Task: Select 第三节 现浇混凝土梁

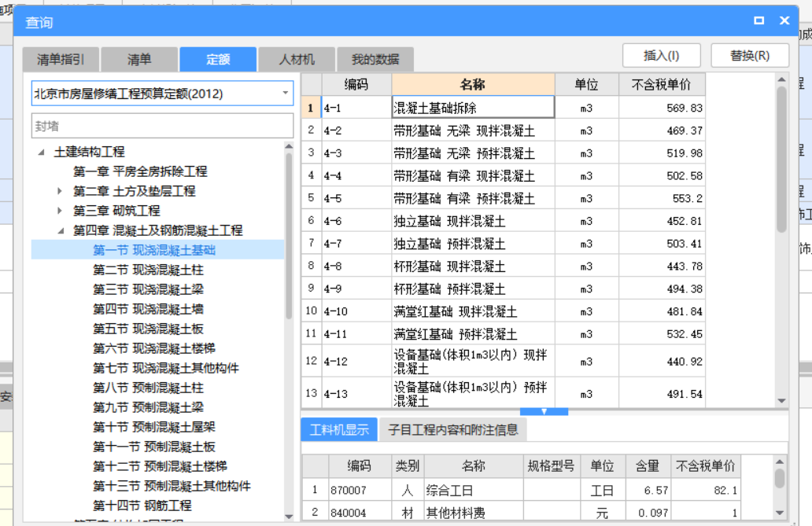Action: (x=148, y=289)
